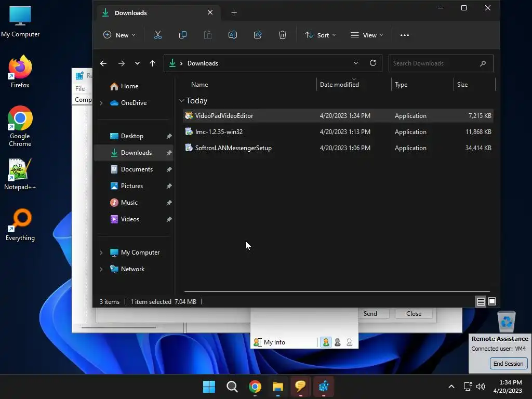Click the Cut scissors icon in toolbar

(x=158, y=35)
